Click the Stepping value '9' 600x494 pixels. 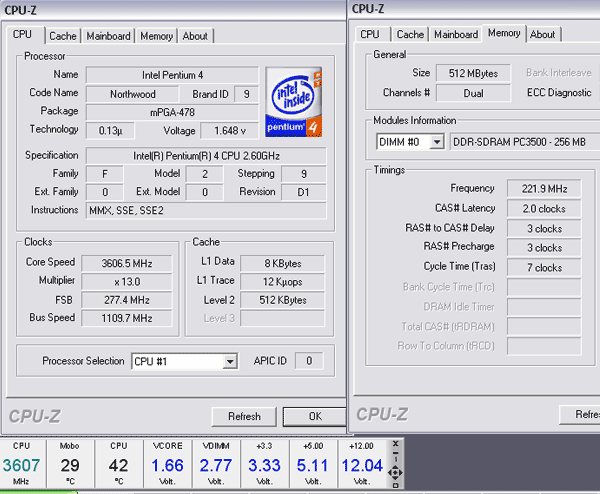tap(304, 174)
